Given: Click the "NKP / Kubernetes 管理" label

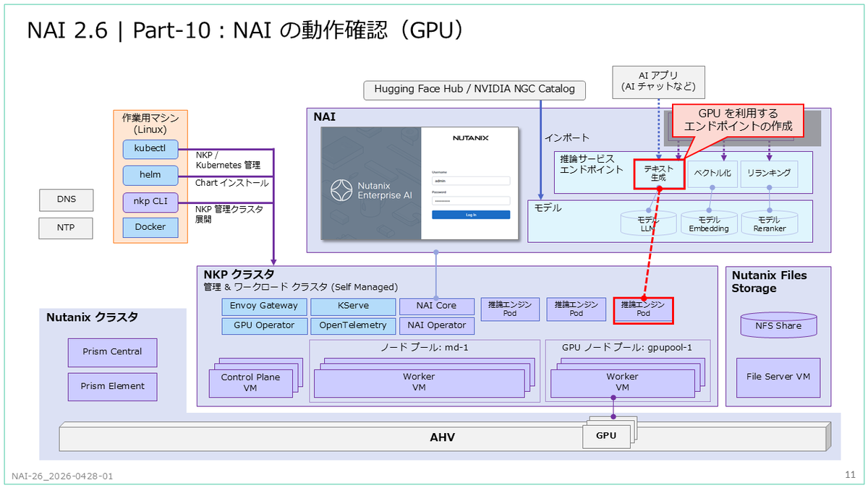Looking at the screenshot, I should tap(227, 160).
